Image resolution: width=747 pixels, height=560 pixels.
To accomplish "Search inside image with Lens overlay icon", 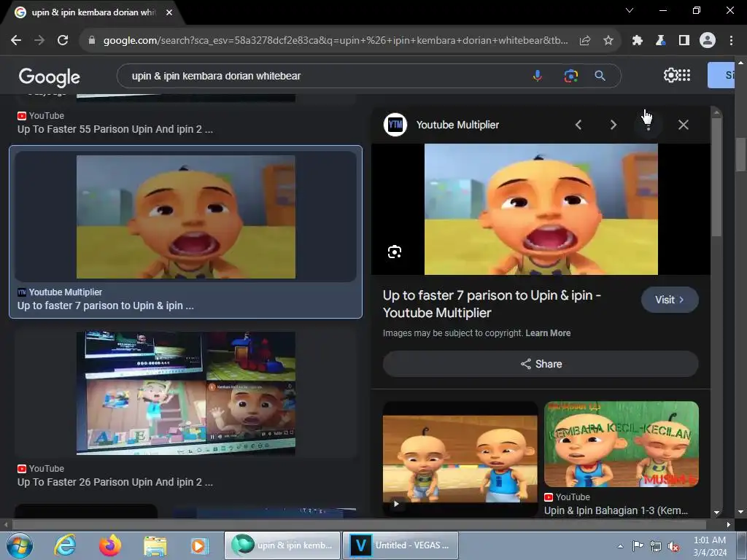I will point(395,252).
